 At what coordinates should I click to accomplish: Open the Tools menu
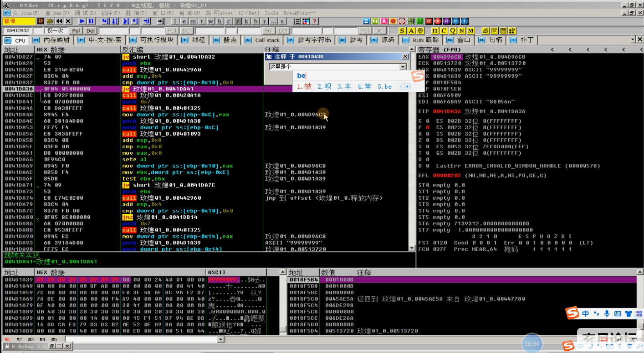pos(271,13)
